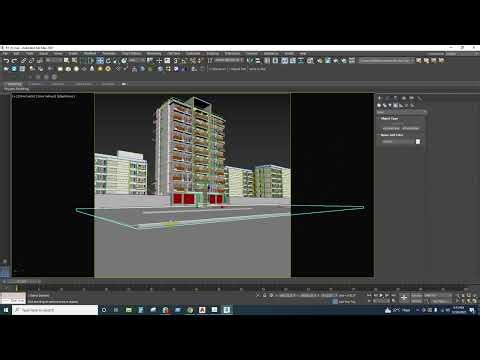
Task: Open the Workspaces dropdown in menu bar
Action: tap(460, 54)
